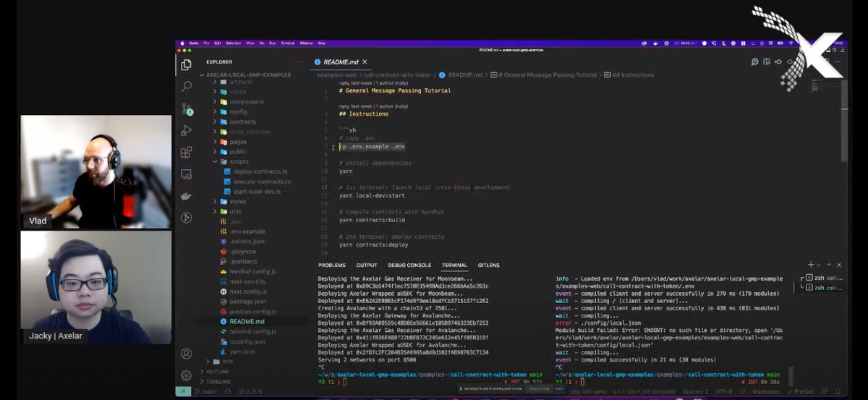Click the synchronize changes icon in status bar
Image resolution: width=868 pixels, height=400 pixels.
[229, 391]
